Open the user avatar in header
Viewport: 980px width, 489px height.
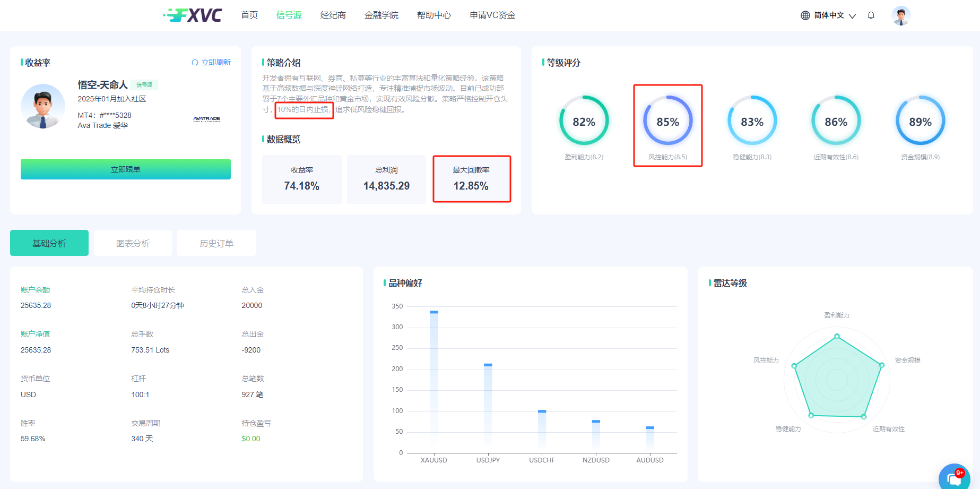click(900, 15)
